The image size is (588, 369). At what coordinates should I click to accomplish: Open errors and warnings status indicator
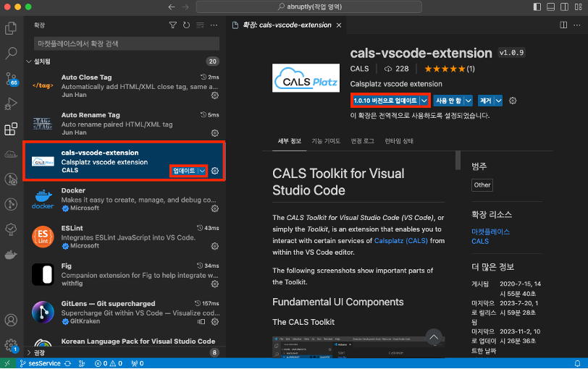109,363
